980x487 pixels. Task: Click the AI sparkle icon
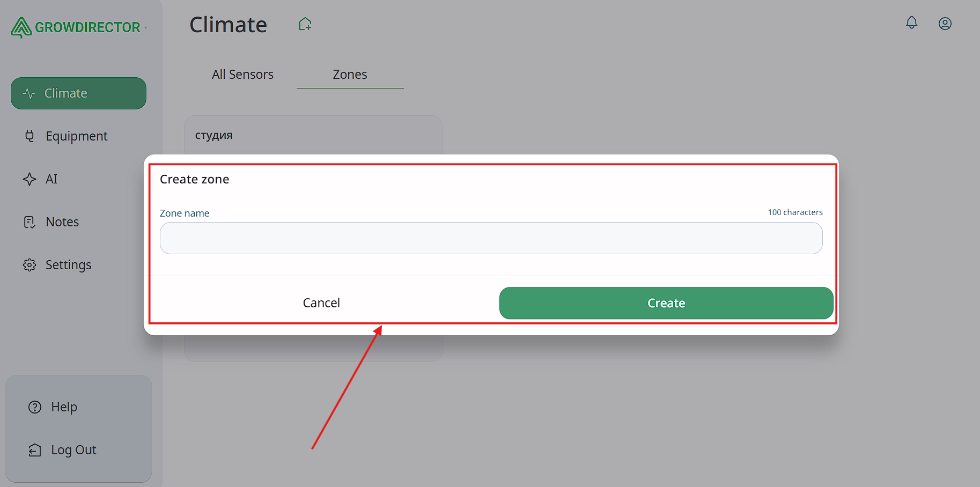(30, 179)
